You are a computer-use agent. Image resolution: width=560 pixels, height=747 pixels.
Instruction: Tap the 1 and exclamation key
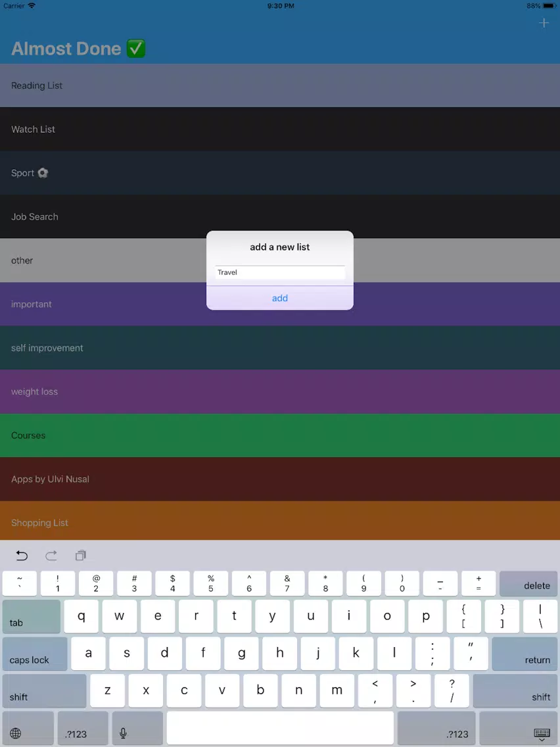point(58,584)
